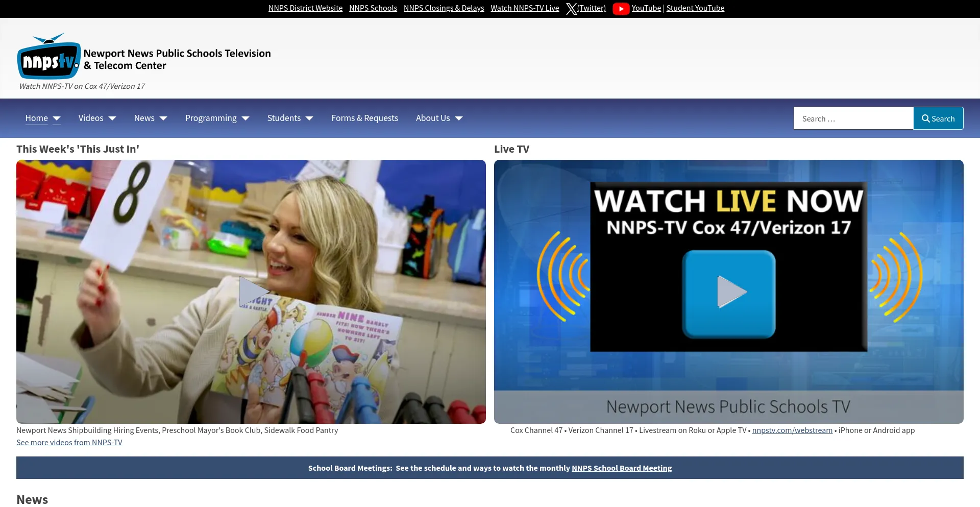
Task: Open the News menu item
Action: pyautogui.click(x=144, y=118)
